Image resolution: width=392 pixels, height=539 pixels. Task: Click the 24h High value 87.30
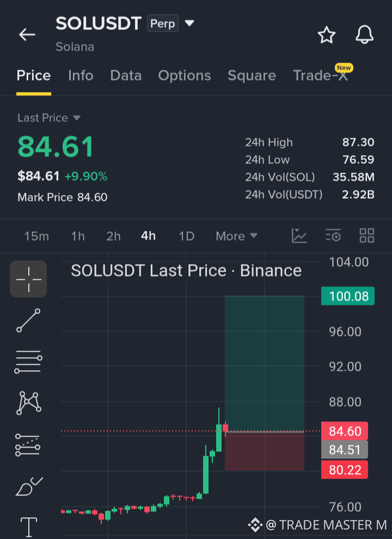pos(358,142)
